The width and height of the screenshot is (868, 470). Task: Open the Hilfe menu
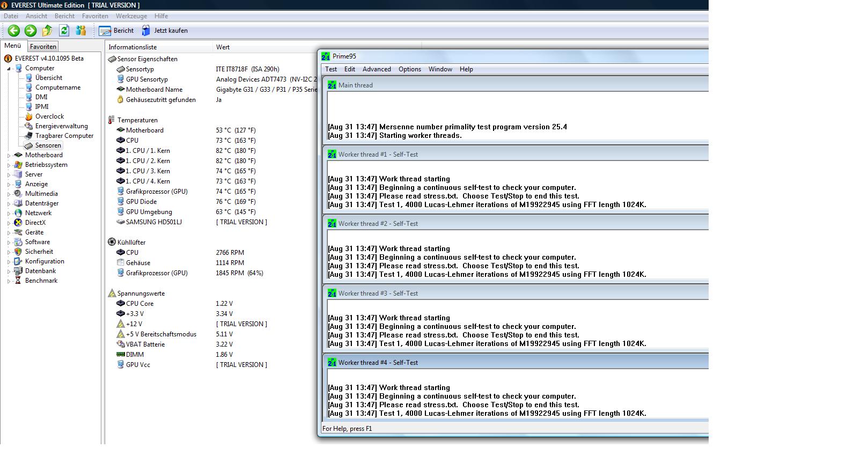(x=161, y=16)
